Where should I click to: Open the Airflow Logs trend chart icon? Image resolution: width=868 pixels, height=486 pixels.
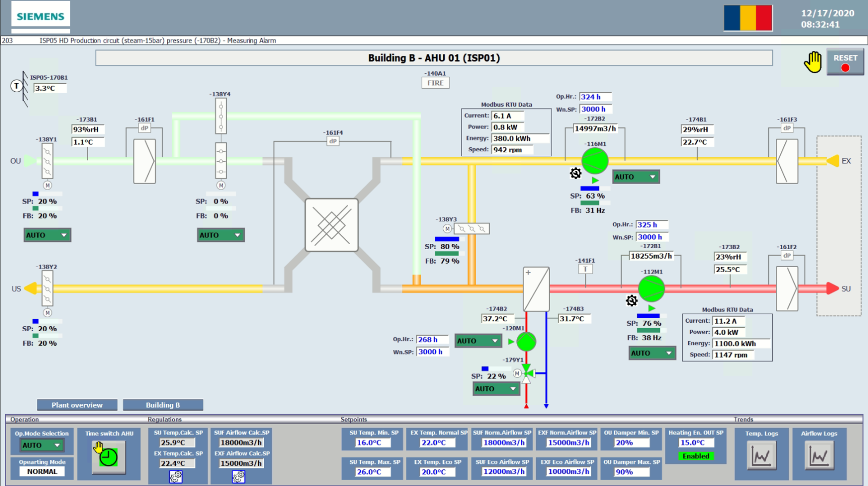[x=819, y=456]
